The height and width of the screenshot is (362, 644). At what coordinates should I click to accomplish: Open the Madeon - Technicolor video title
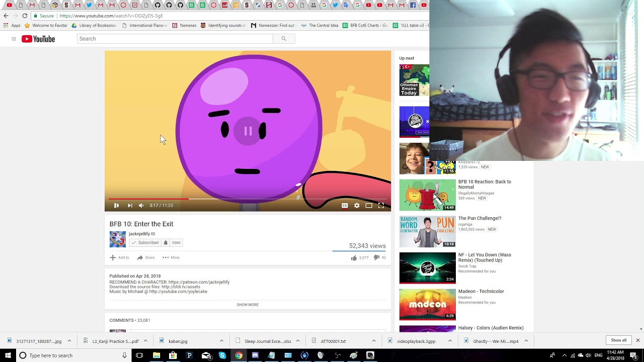pos(481,291)
